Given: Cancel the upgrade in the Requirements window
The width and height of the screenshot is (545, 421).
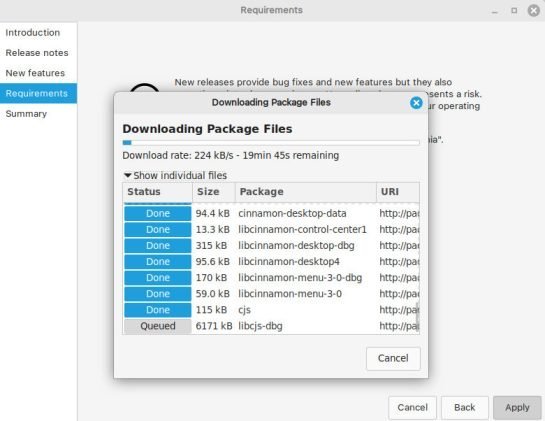Looking at the screenshot, I should coord(412,407).
